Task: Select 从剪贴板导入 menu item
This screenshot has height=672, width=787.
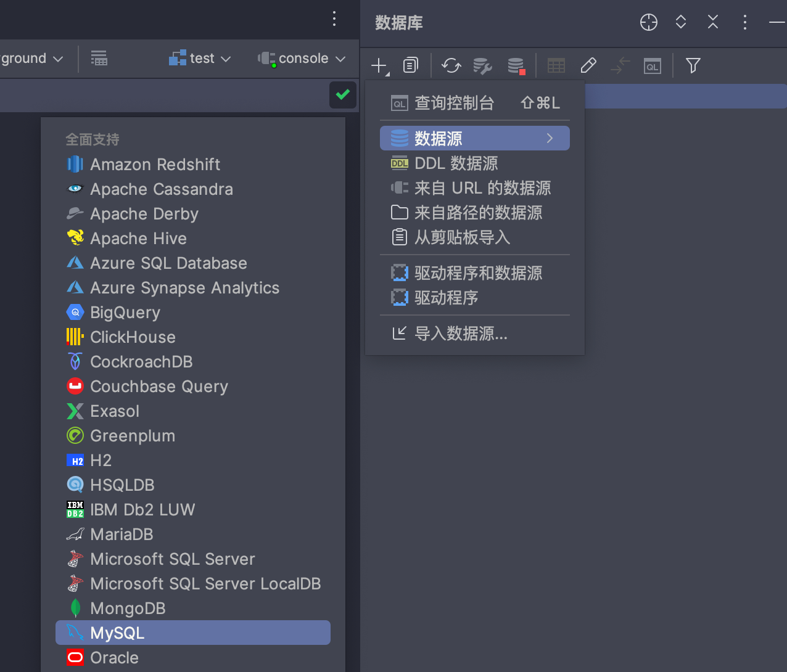Action: click(x=475, y=237)
